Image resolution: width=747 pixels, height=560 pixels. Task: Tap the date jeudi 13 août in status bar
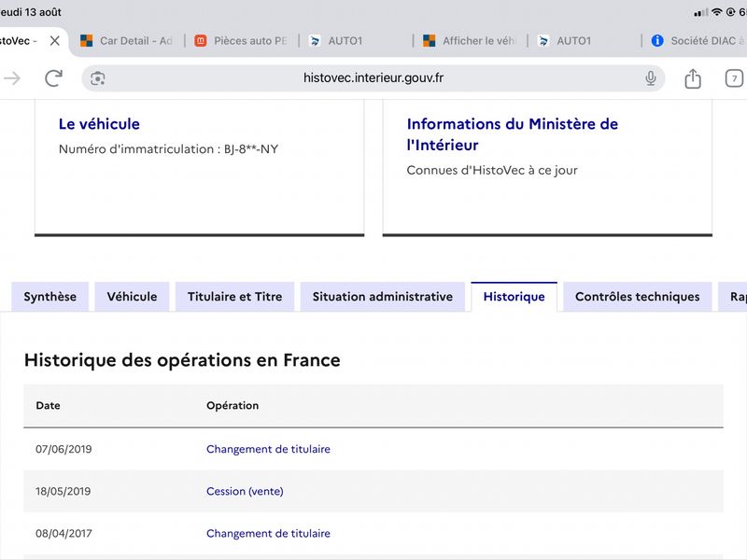pos(31,12)
